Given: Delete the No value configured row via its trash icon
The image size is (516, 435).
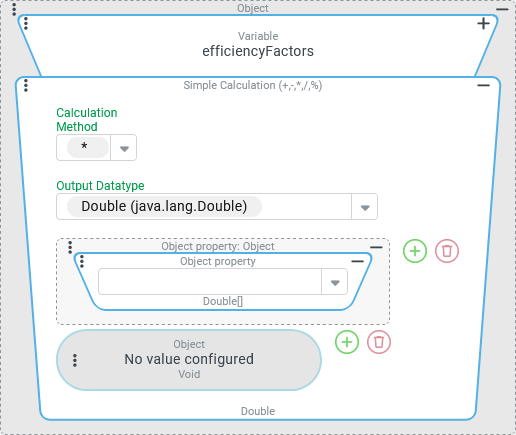Looking at the screenshot, I should click(379, 342).
